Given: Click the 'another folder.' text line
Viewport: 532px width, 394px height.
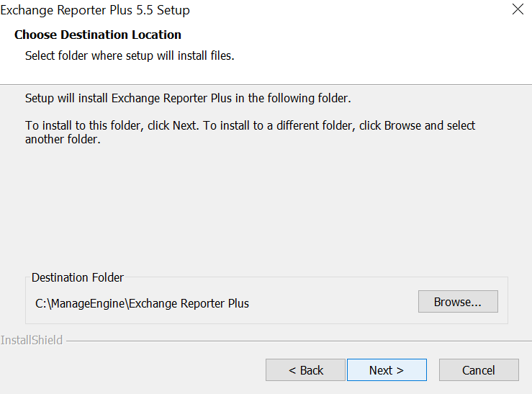Looking at the screenshot, I should 63,140.
